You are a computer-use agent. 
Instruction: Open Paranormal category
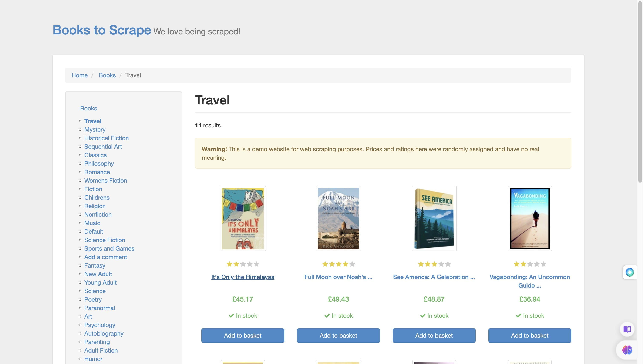click(x=99, y=308)
